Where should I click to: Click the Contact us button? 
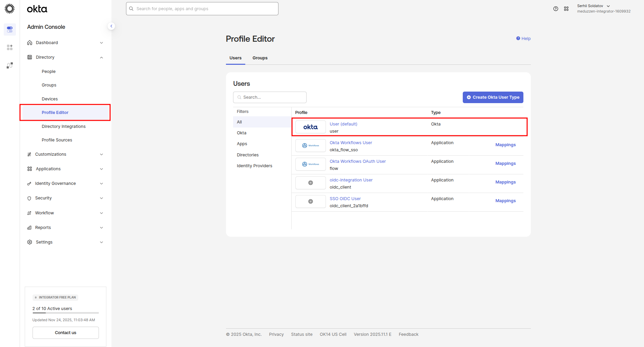[x=65, y=333]
